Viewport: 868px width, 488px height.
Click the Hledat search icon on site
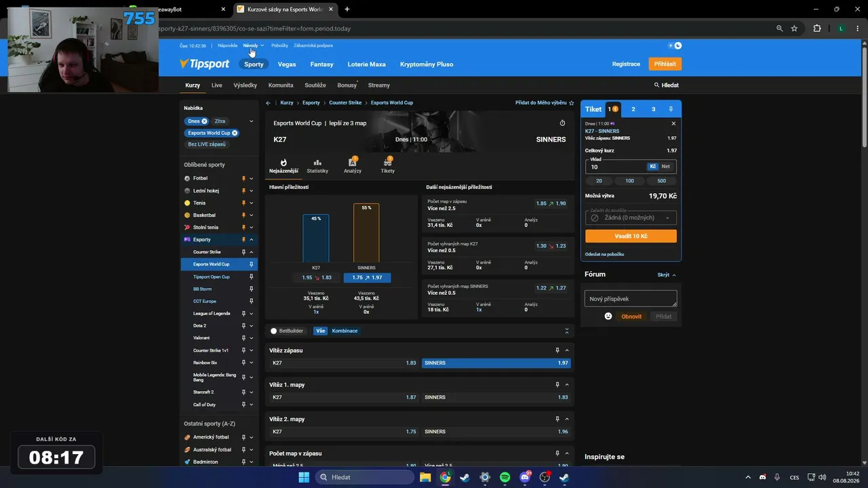656,85
